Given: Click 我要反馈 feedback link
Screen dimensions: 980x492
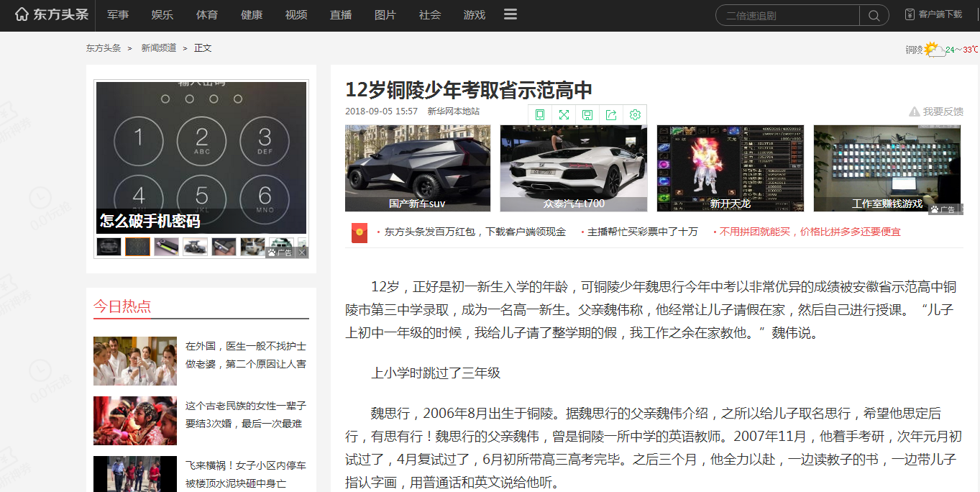Looking at the screenshot, I should click(x=936, y=111).
